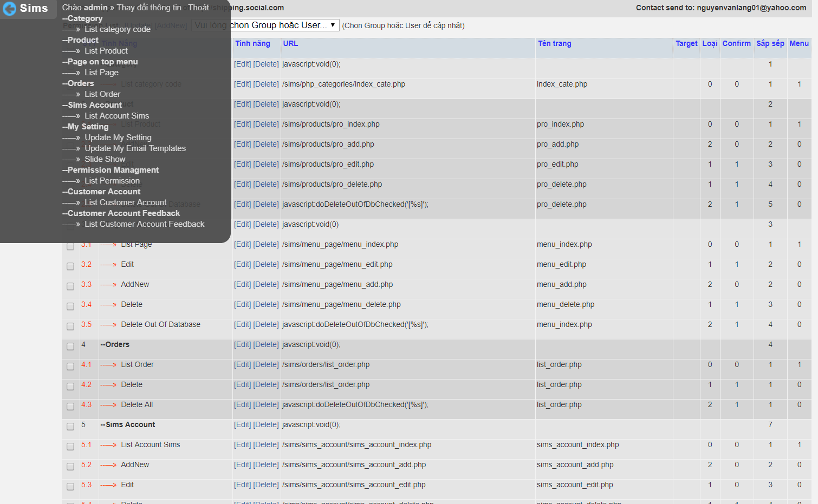Tick the checkbox for row 4 Orders

point(70,346)
